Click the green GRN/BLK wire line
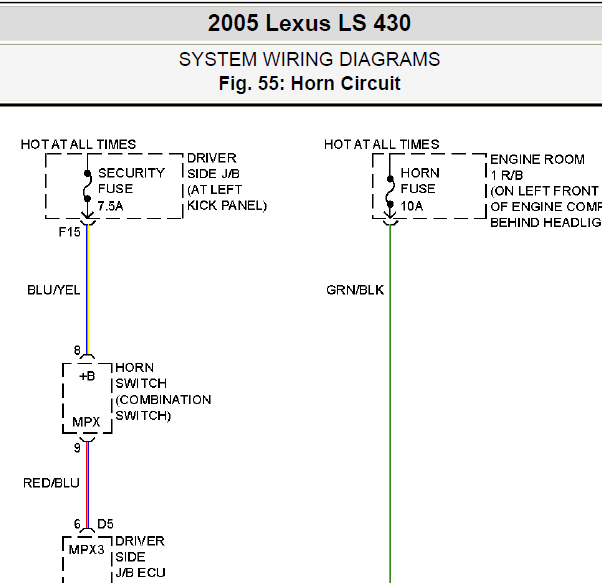 point(390,403)
